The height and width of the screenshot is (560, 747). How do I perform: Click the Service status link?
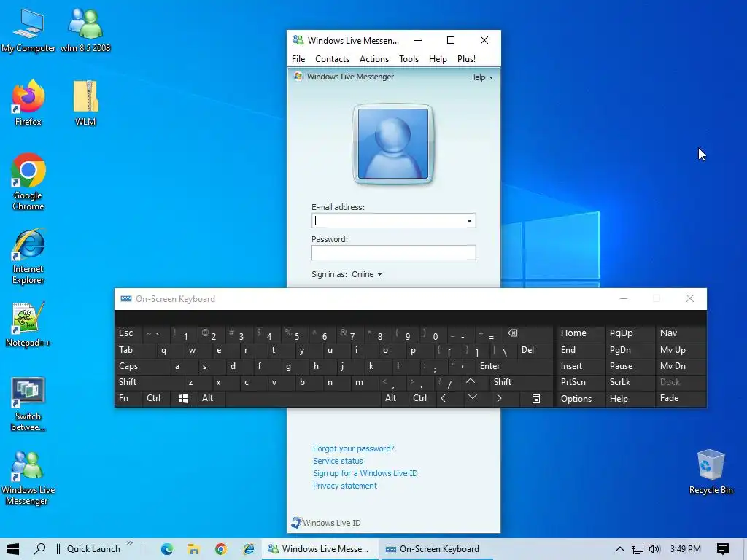(x=338, y=461)
